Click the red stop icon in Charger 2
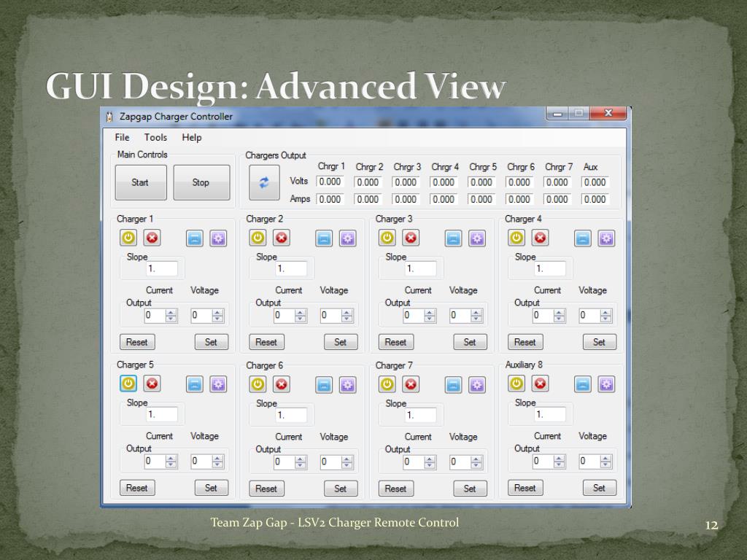Image resolution: width=747 pixels, height=560 pixels. tap(282, 238)
